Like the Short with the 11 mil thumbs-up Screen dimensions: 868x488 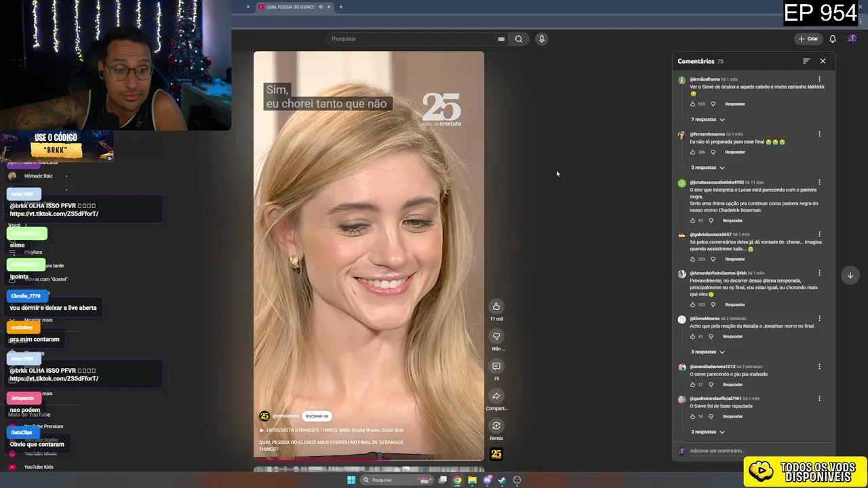(496, 306)
